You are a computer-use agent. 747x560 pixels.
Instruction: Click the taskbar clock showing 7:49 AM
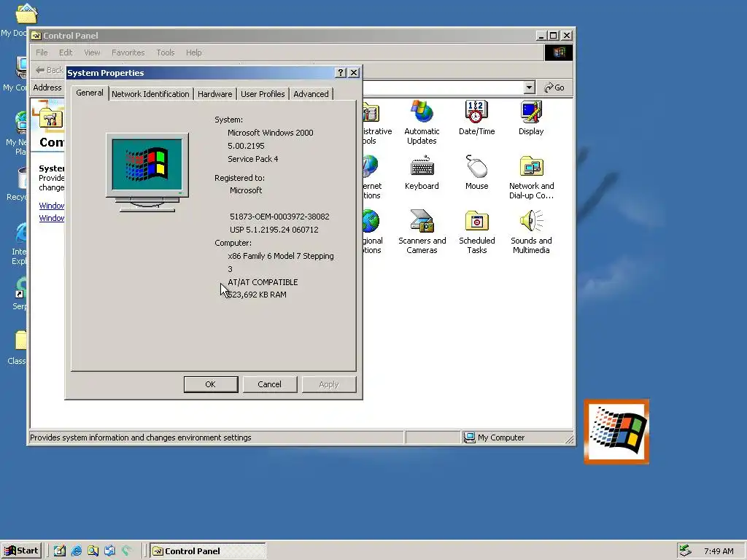pos(719,551)
